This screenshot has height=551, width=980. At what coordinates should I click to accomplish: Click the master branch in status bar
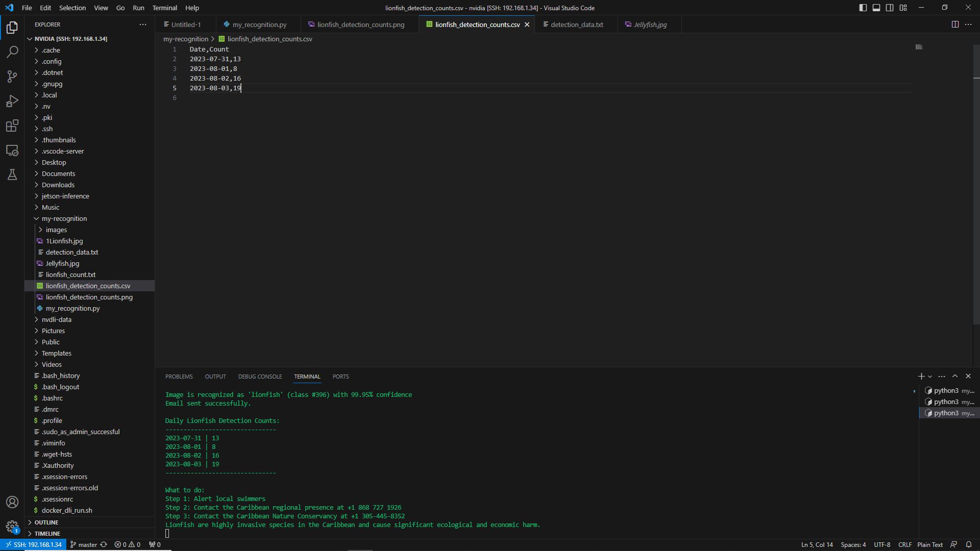pos(84,545)
